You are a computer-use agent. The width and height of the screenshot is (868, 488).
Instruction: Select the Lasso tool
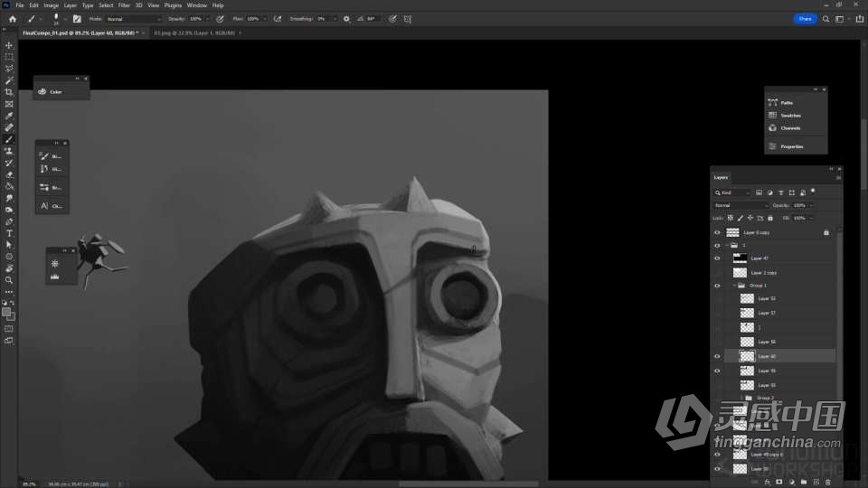[9, 69]
